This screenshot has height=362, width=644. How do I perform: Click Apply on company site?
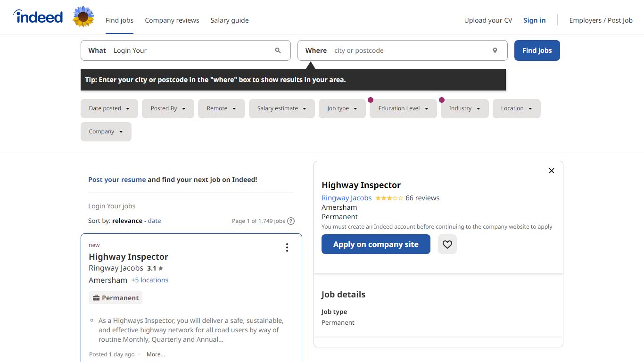point(376,244)
